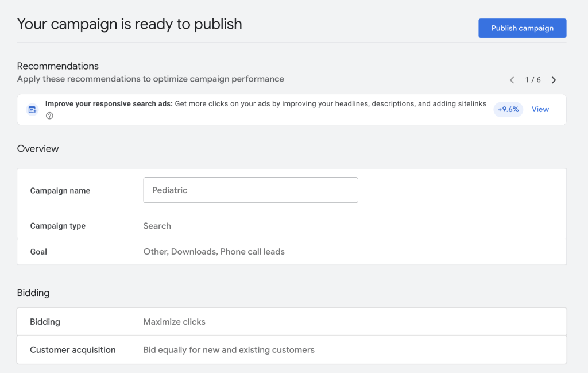Click the +9.6% optimization score badge
The image size is (588, 373).
click(508, 109)
